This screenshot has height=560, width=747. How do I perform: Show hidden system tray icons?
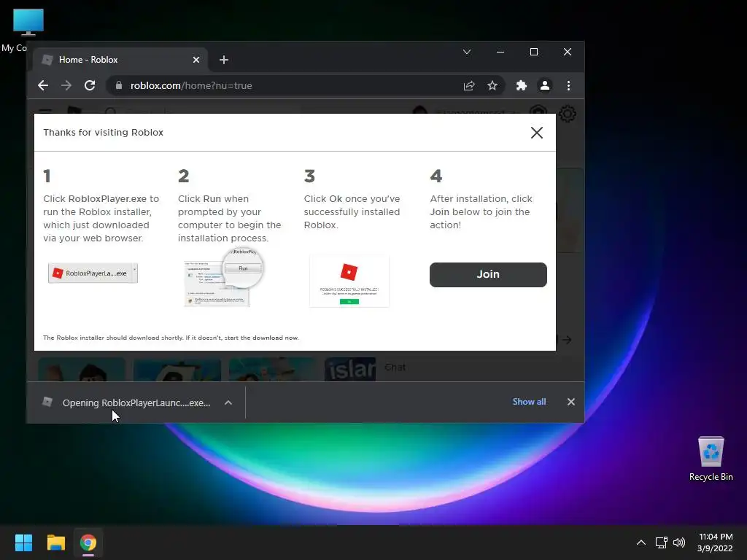[x=641, y=542]
